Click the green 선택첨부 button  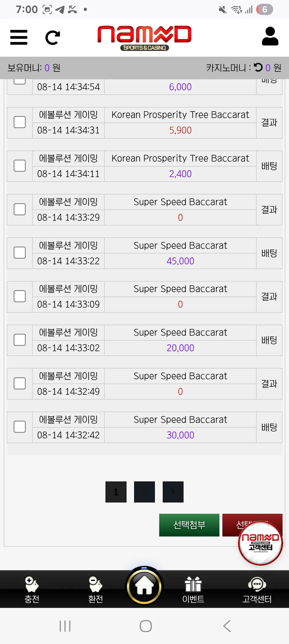click(189, 525)
